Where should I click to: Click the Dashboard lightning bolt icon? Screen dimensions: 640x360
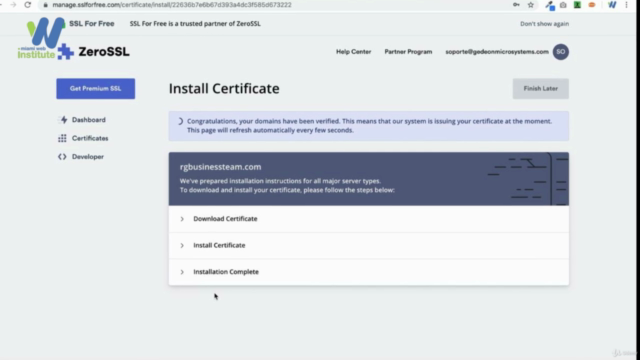click(64, 120)
